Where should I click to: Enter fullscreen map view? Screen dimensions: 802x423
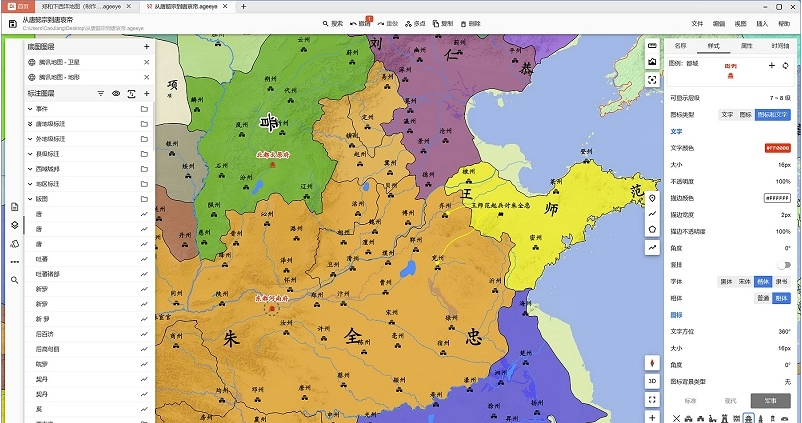pos(652,399)
